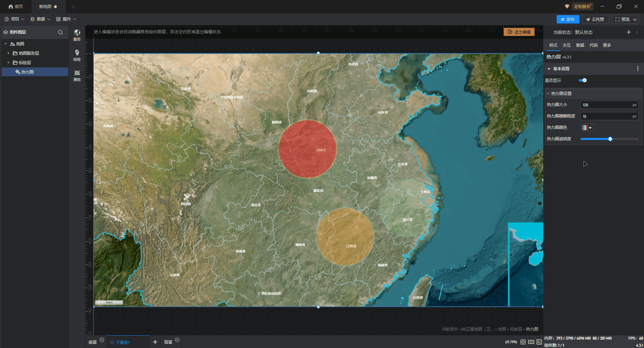Screen dimensions: 644x348
Task: Search the 组件图层 layer panel
Action: click(60, 32)
